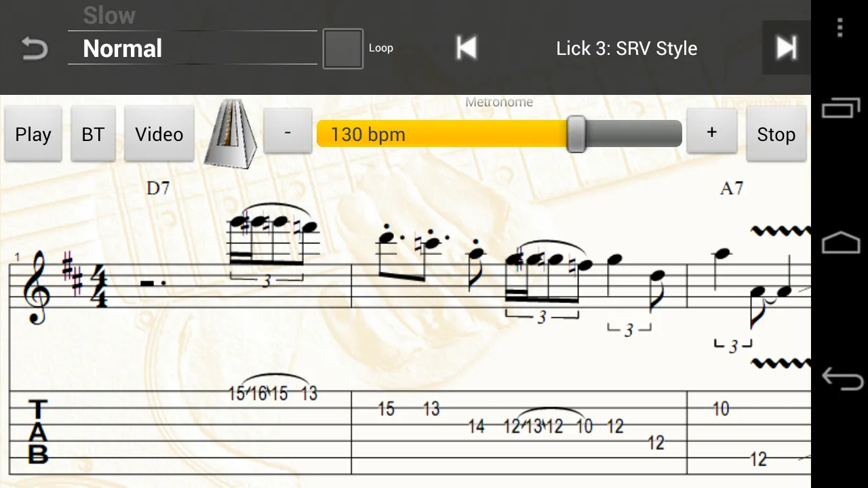Start playback with the Play button
868x488 pixels.
[x=33, y=134]
